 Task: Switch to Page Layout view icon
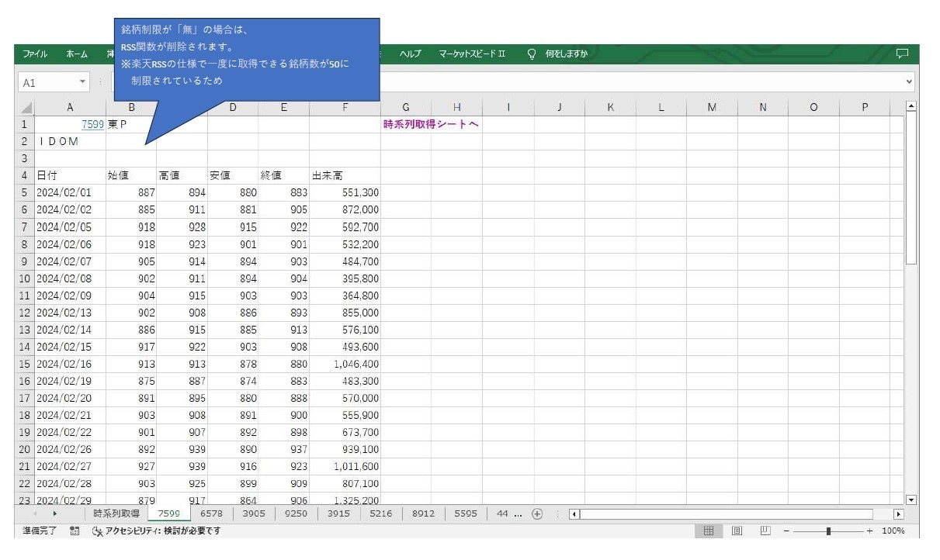tap(737, 531)
